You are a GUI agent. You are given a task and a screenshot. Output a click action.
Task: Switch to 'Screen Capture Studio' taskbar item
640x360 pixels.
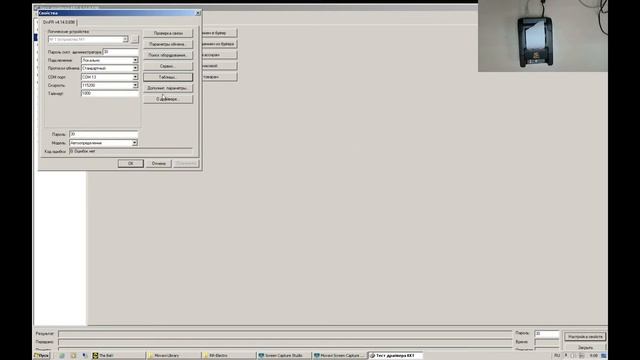coord(284,356)
